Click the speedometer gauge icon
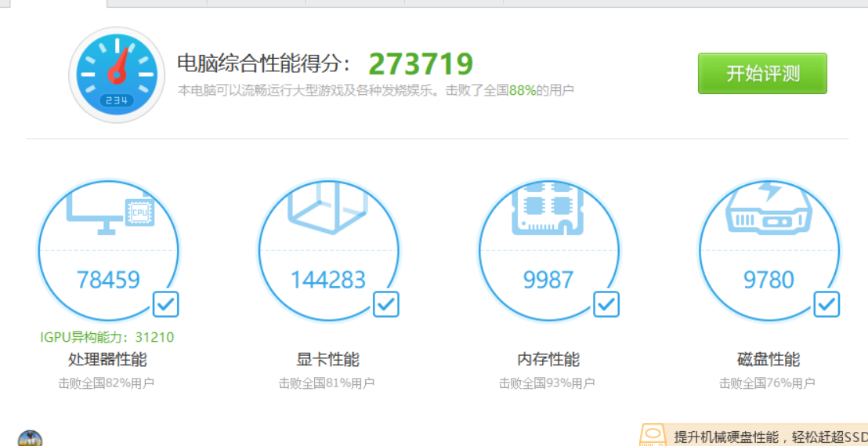 coord(117,74)
